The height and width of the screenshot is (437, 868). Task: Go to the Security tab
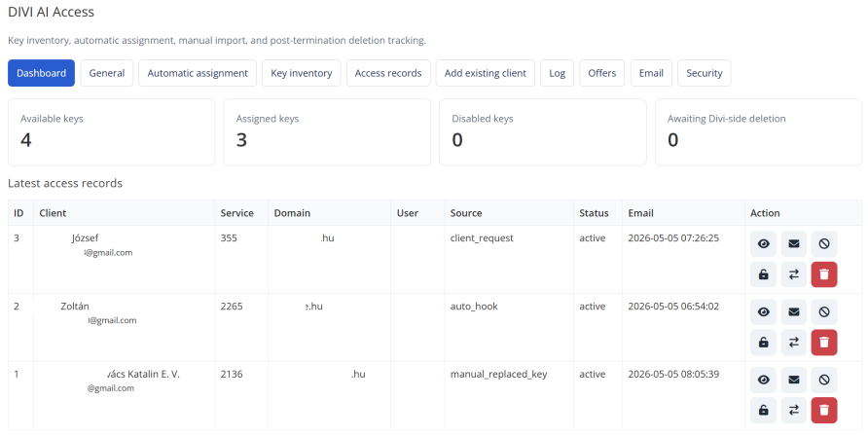pyautogui.click(x=705, y=73)
